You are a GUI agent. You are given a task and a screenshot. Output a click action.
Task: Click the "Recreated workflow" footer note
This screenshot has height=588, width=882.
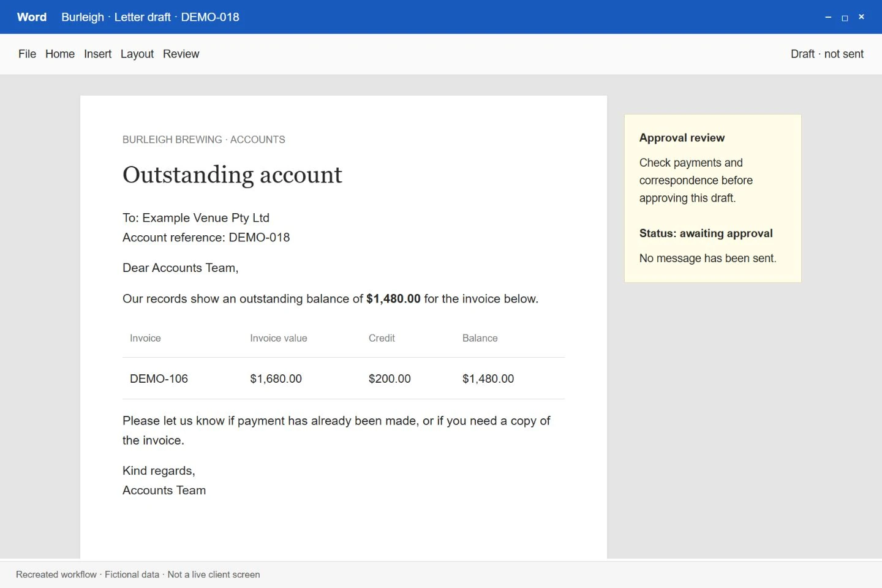point(138,575)
